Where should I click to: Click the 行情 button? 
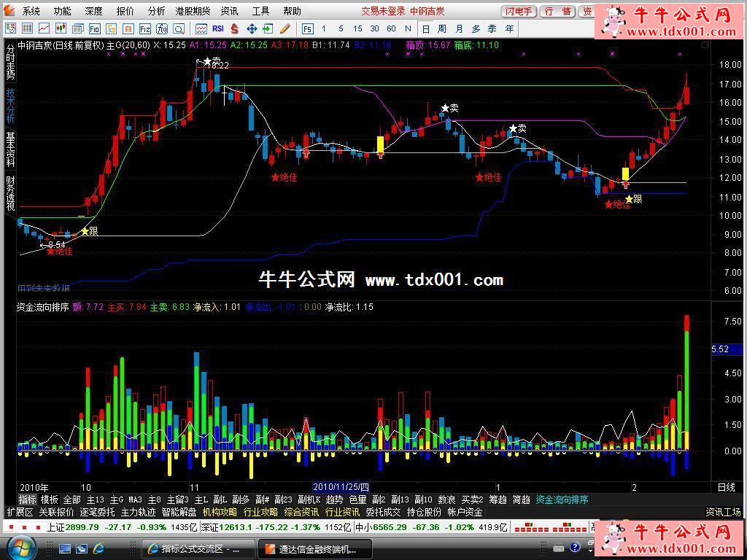(558, 11)
